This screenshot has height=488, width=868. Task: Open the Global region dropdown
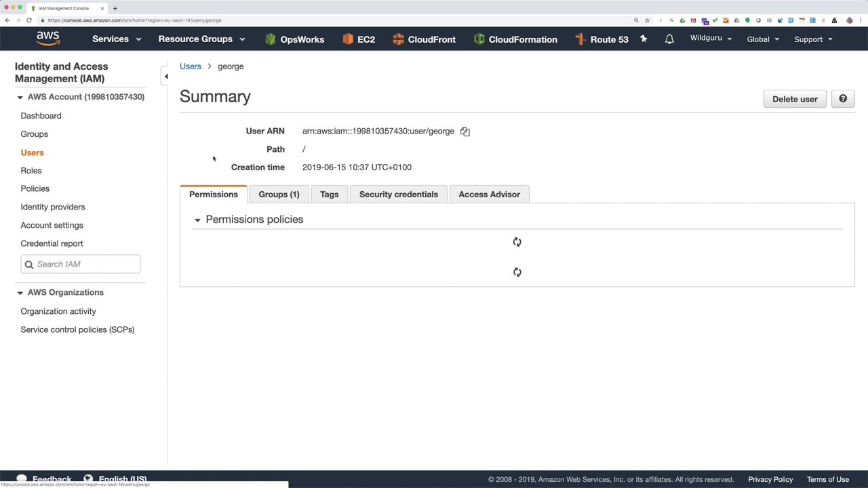pyautogui.click(x=763, y=39)
